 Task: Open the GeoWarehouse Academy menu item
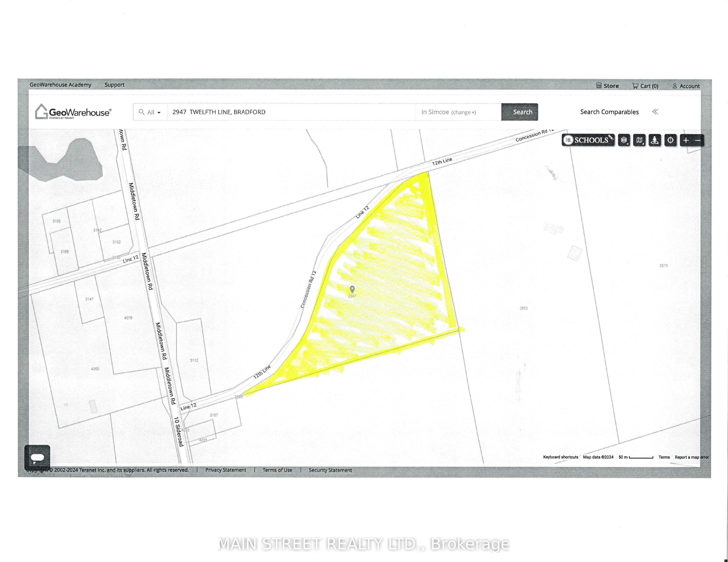[x=60, y=85]
